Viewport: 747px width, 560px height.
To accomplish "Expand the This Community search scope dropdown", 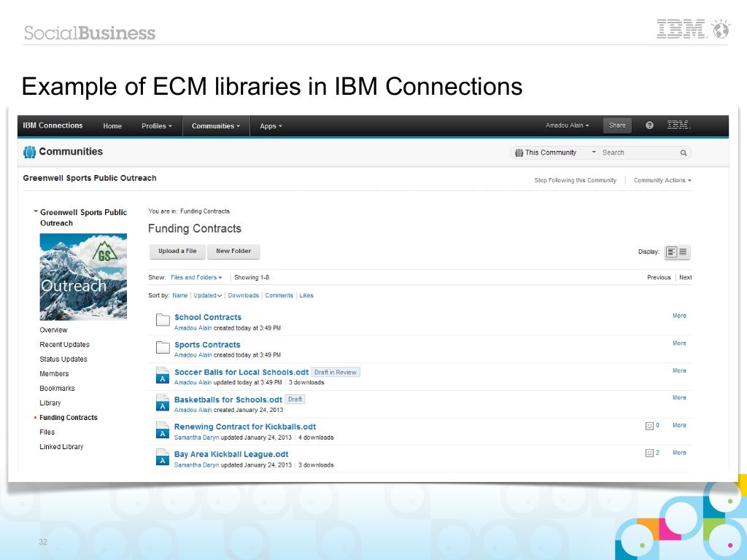I will (594, 152).
